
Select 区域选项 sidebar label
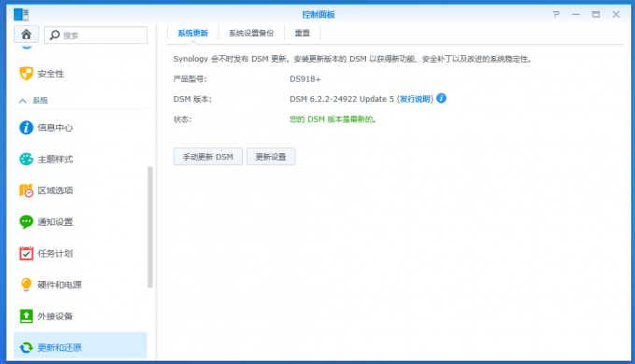55,190
